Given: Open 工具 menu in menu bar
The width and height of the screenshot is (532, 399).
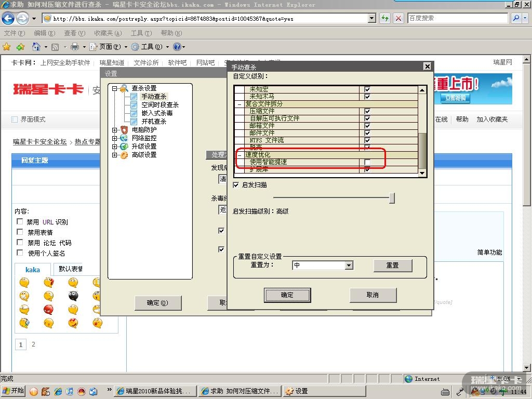Looking at the screenshot, I should pos(141,33).
